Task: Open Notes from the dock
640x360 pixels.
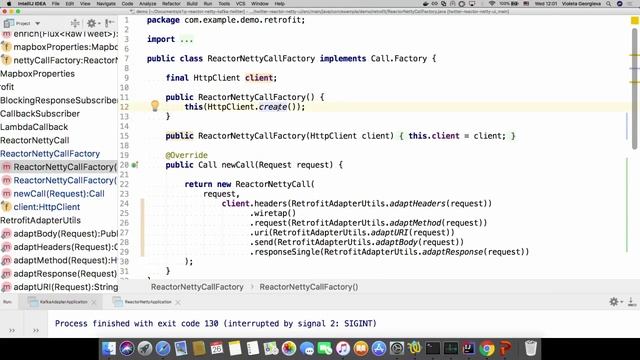Action: tap(235, 349)
